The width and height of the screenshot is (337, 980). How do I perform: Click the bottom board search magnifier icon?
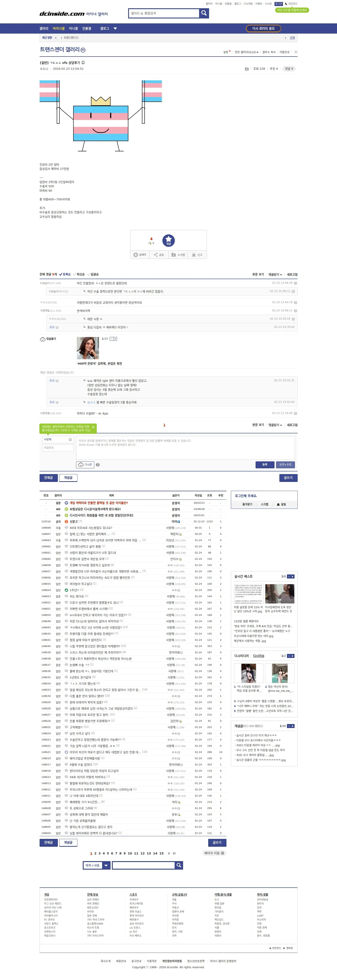pos(179,865)
